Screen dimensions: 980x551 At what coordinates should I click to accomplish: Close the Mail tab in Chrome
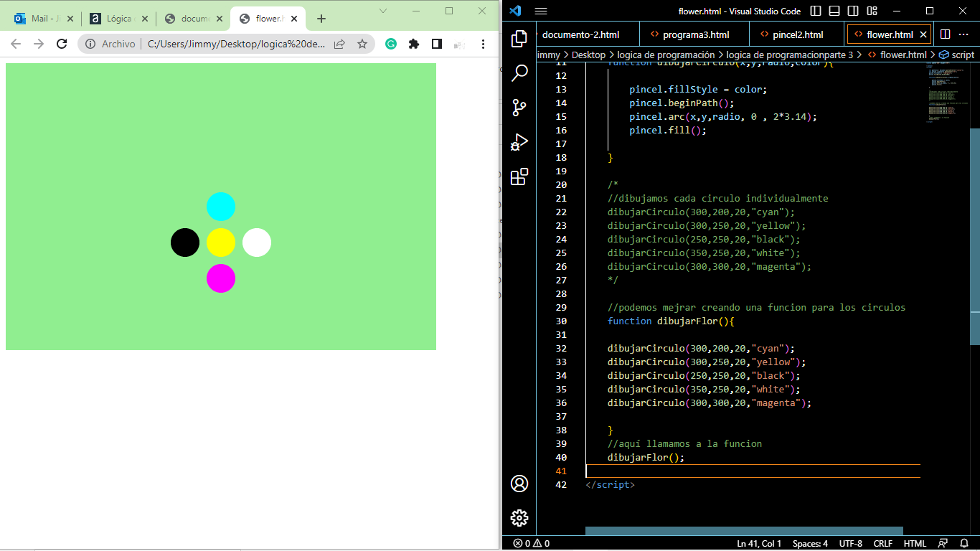point(70,19)
